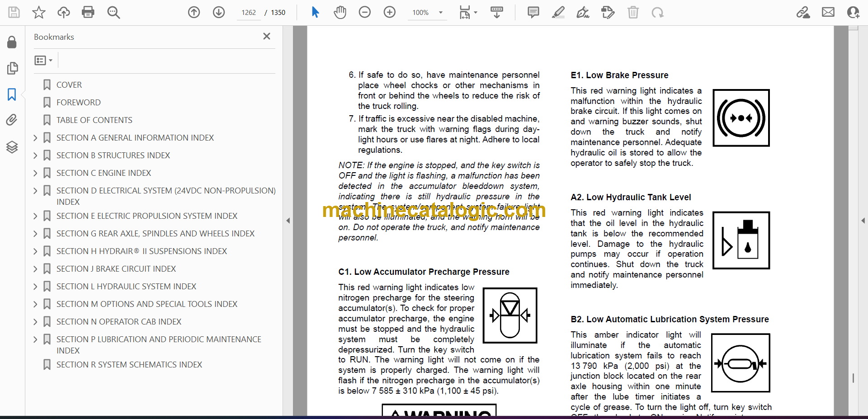868x419 pixels.
Task: Open SECTION J BRAKE CIRCUIT INDEX bookmark text
Action: (116, 269)
